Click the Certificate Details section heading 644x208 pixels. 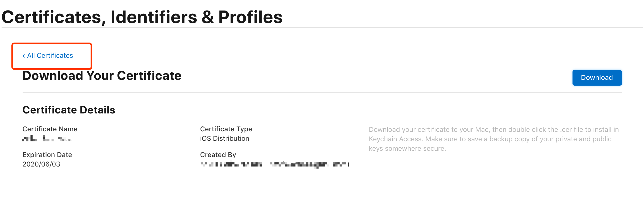(x=69, y=110)
